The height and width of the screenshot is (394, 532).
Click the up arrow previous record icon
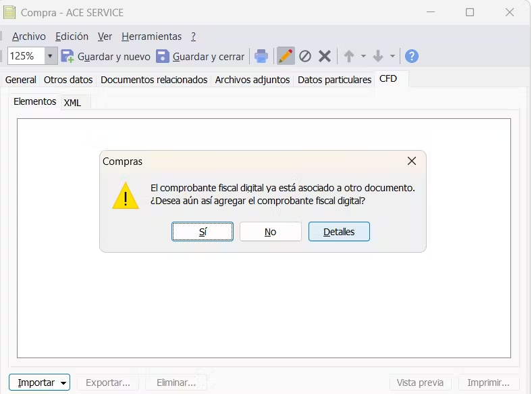pyautogui.click(x=349, y=56)
